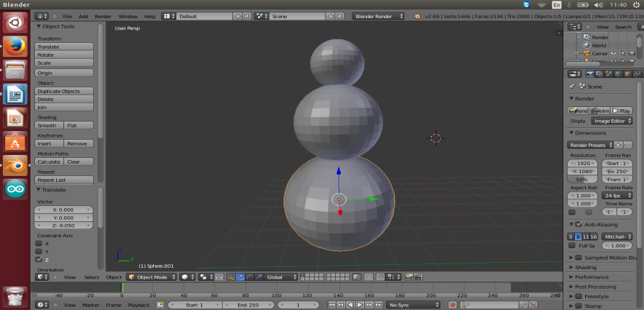Uncheck the Z constraint axis checkbox
The image size is (644, 310).
point(39,260)
